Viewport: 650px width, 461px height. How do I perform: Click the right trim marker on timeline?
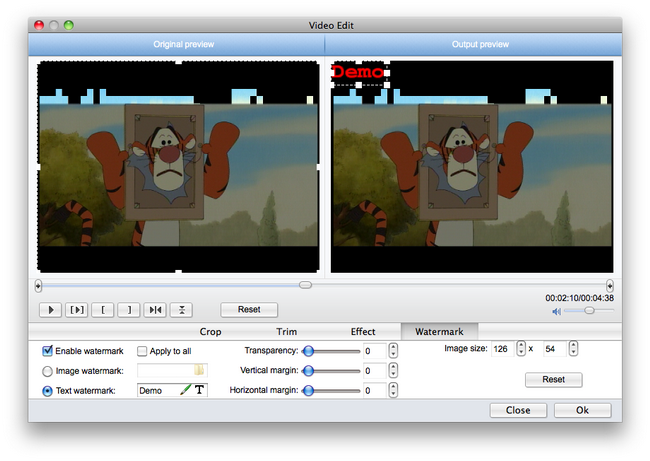[x=609, y=286]
